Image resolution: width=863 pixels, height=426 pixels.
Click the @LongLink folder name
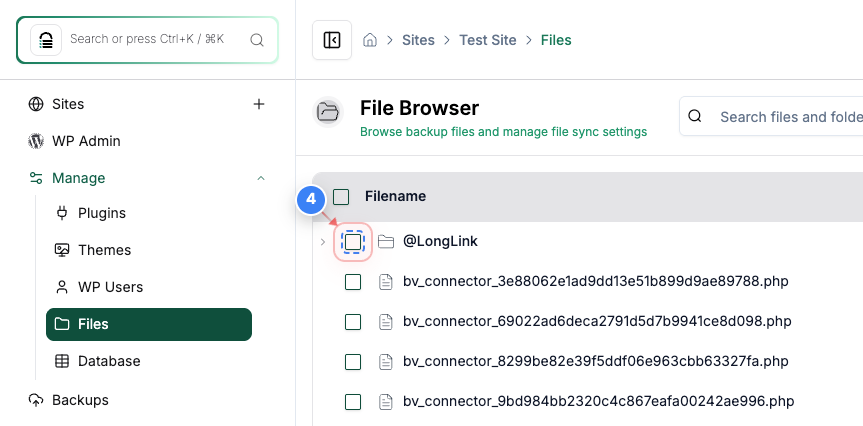[440, 241]
